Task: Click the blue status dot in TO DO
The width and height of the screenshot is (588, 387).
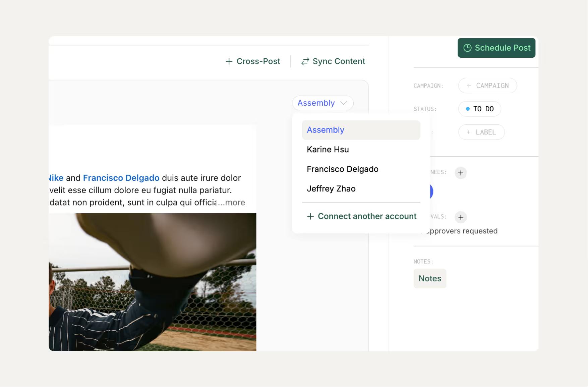Action: [x=468, y=109]
